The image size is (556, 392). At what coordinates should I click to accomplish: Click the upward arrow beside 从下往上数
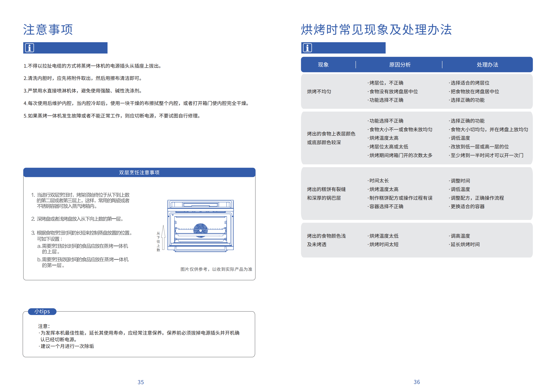click(x=164, y=237)
